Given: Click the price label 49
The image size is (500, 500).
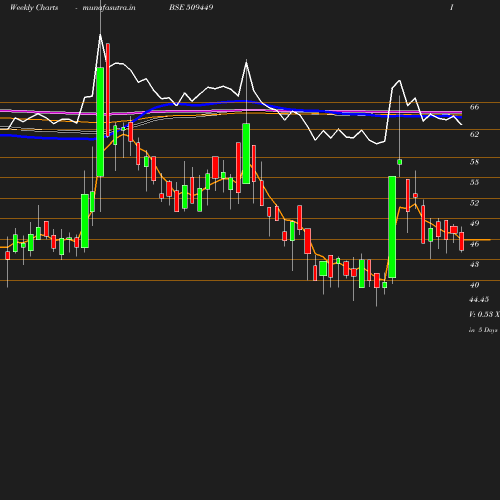Looking at the screenshot, I should click(474, 223).
